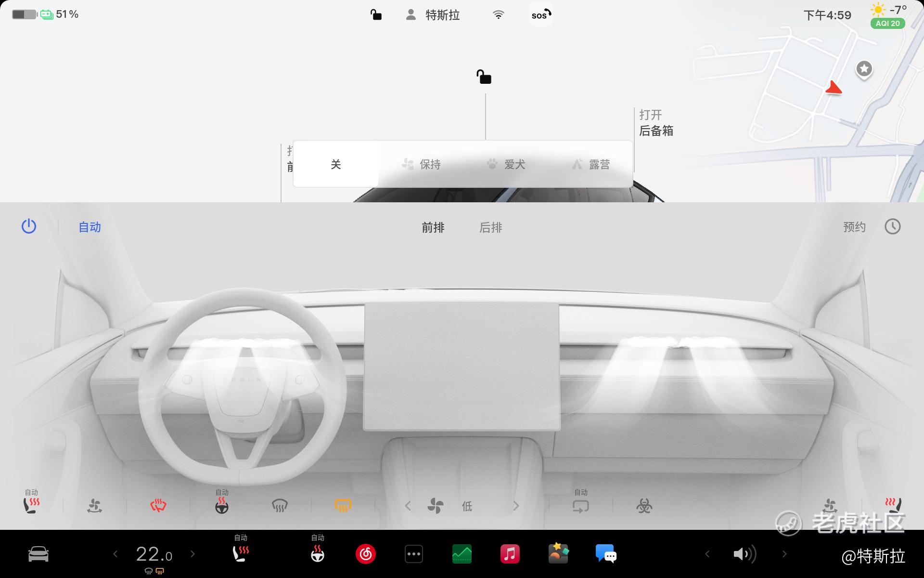Click the speaker volume control icon

[744, 554]
